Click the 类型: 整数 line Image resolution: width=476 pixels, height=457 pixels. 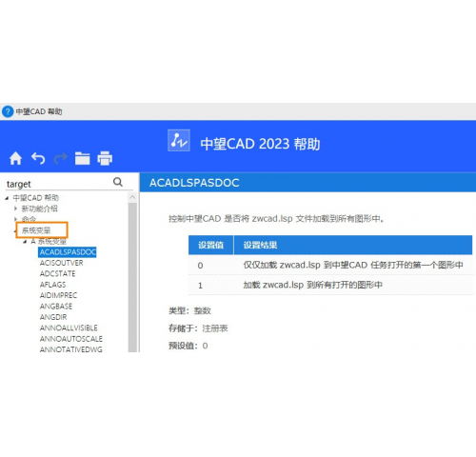(189, 310)
